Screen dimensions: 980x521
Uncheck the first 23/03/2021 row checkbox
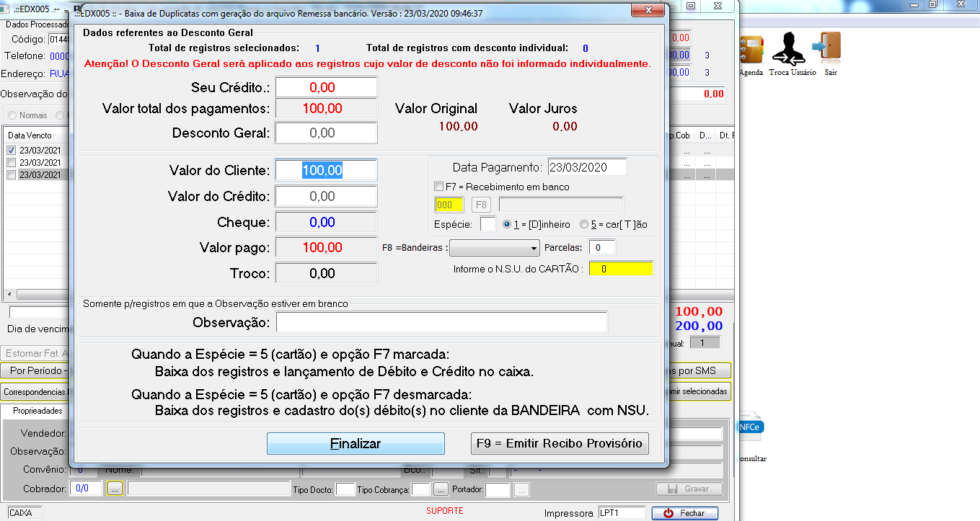(x=11, y=151)
